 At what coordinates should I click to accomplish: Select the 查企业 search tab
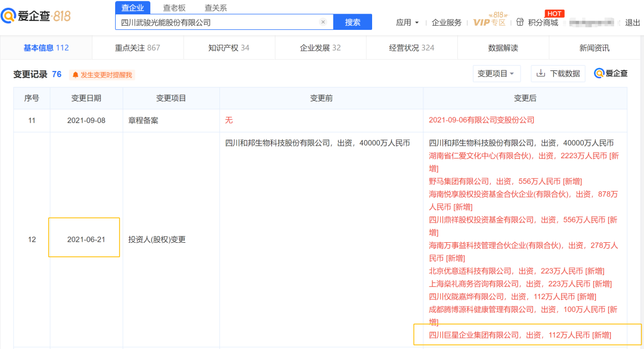coord(132,8)
